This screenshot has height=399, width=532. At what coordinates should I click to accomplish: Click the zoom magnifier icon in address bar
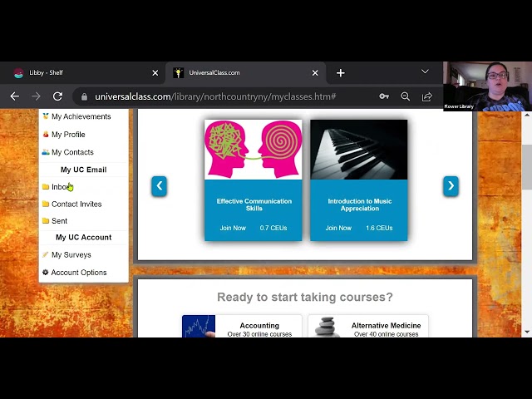click(406, 96)
